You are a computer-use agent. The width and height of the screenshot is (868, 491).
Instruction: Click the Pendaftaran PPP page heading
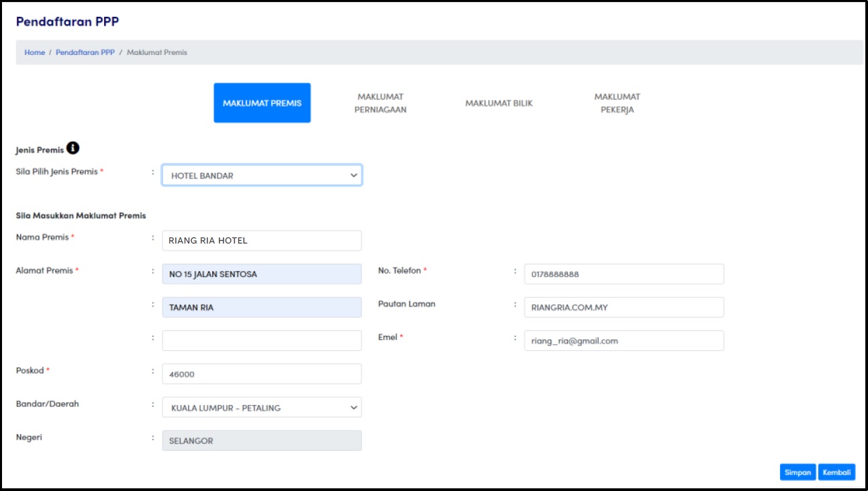click(x=67, y=21)
